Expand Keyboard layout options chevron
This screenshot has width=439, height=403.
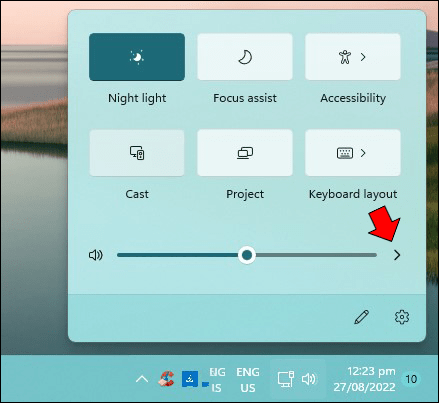point(363,153)
